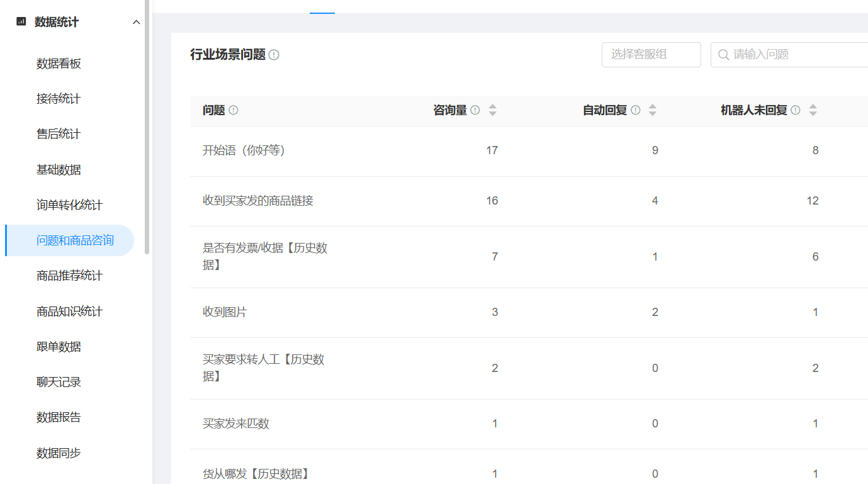Viewport: 868px width, 484px height.
Task: Select row 开始语（你好等）
Action: click(x=529, y=151)
